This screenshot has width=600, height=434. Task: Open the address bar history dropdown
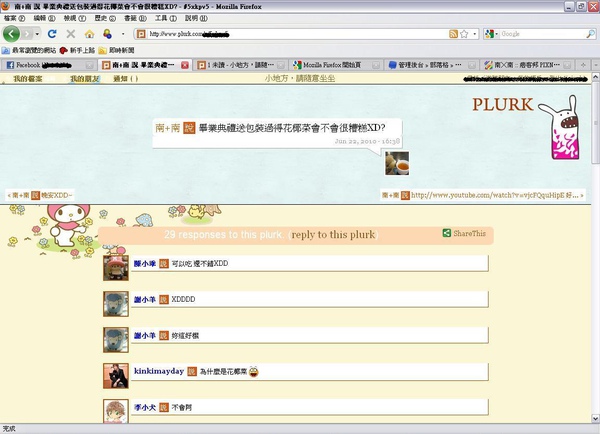474,34
